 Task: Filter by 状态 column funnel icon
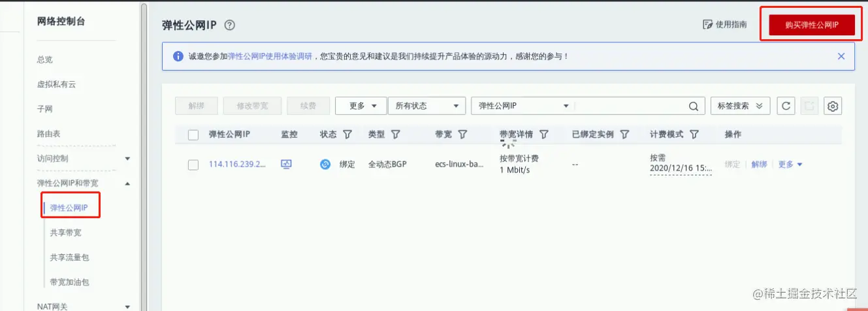(347, 134)
